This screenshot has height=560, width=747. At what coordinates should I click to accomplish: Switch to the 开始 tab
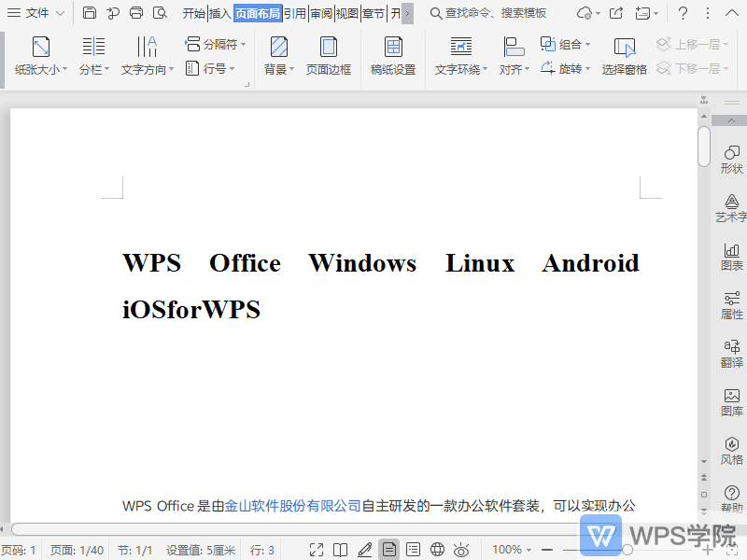pyautogui.click(x=194, y=13)
